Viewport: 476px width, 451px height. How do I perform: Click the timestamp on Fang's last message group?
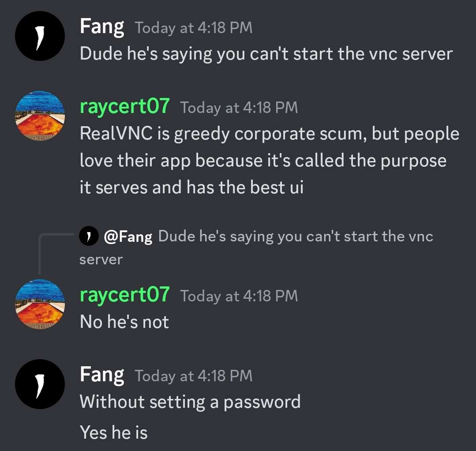(194, 376)
